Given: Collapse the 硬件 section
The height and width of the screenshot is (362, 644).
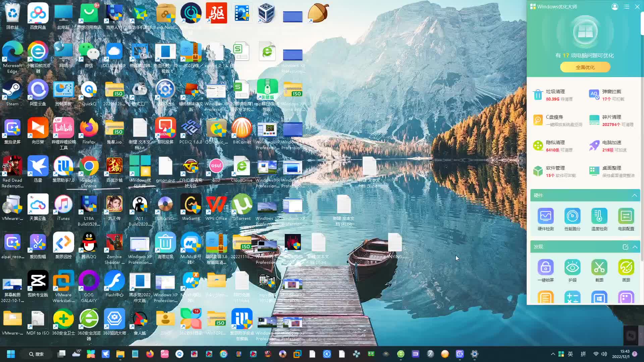Looking at the screenshot, I should (635, 195).
